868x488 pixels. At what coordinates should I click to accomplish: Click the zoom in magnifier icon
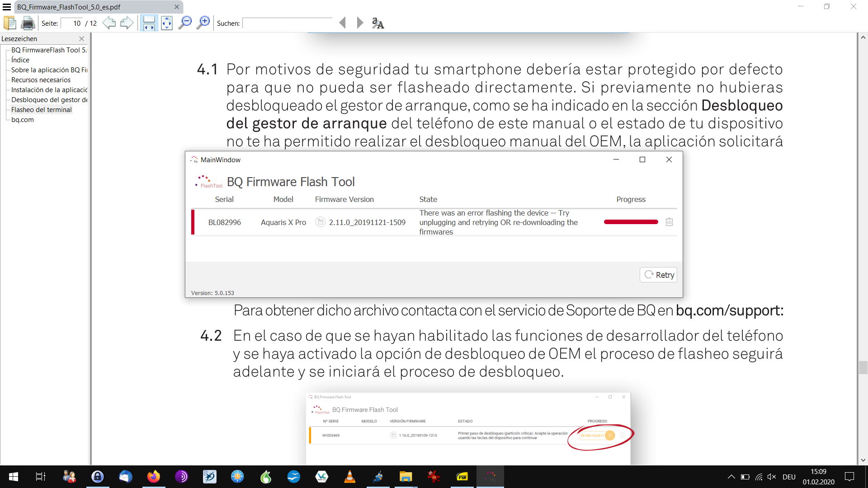tap(203, 23)
